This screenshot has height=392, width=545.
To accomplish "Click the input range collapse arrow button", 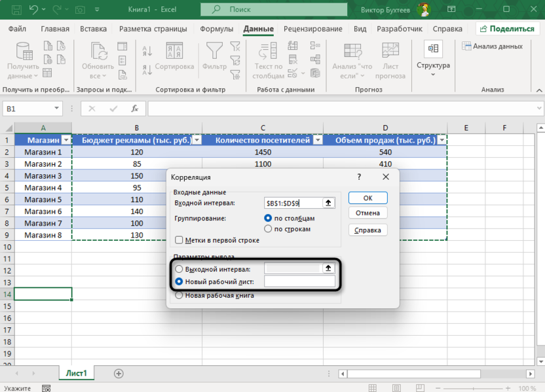I will [329, 204].
